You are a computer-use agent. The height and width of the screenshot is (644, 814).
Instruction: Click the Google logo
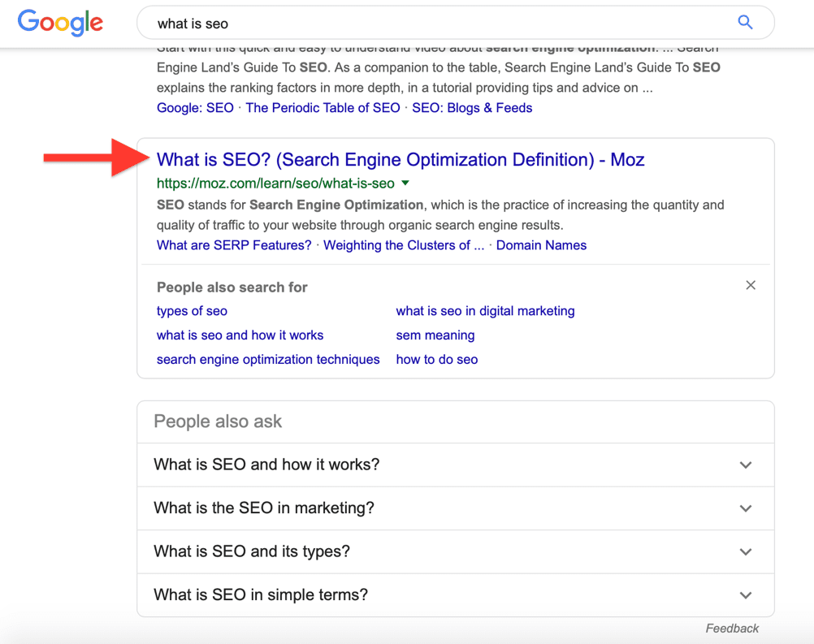(60, 23)
